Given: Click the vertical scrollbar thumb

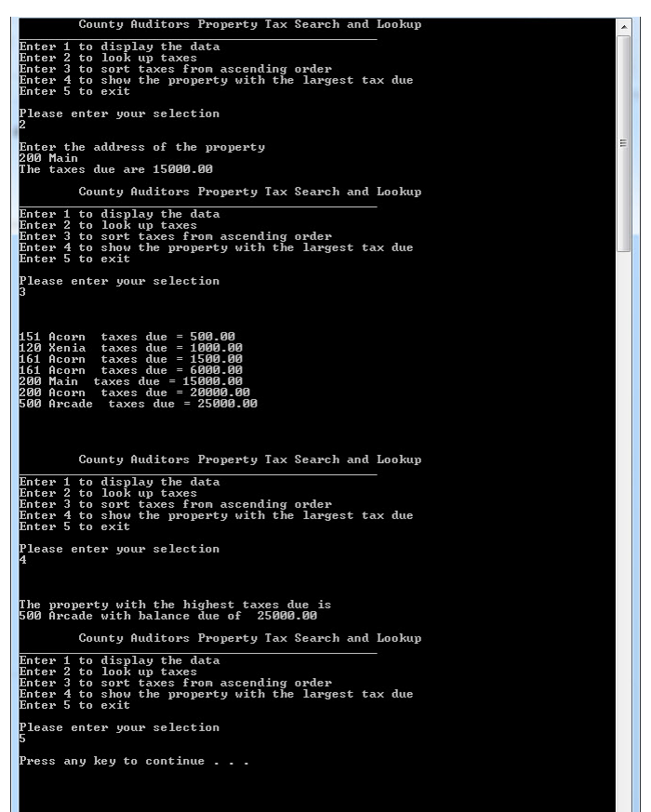Looking at the screenshot, I should [x=623, y=143].
